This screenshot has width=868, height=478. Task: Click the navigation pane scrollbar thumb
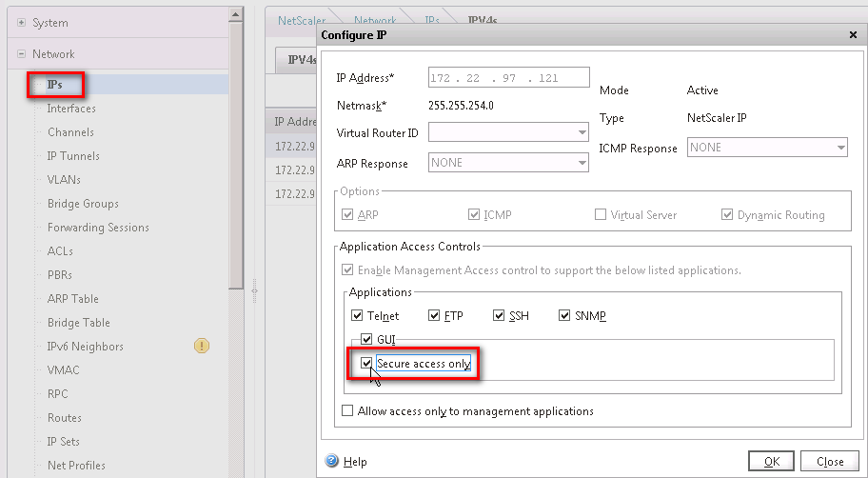[x=236, y=155]
